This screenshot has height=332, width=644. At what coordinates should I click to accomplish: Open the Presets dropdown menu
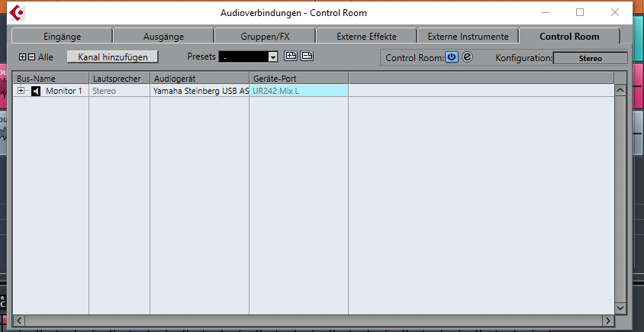tap(249, 56)
